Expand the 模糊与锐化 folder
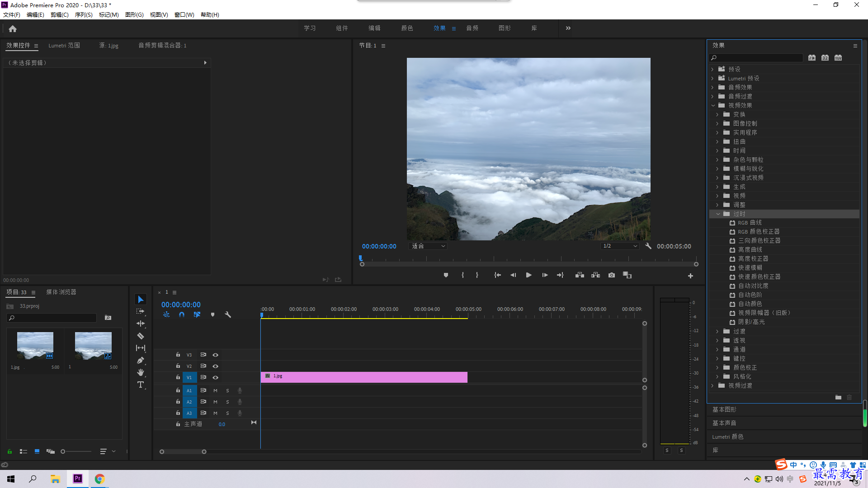Viewport: 868px width, 488px height. [717, 169]
